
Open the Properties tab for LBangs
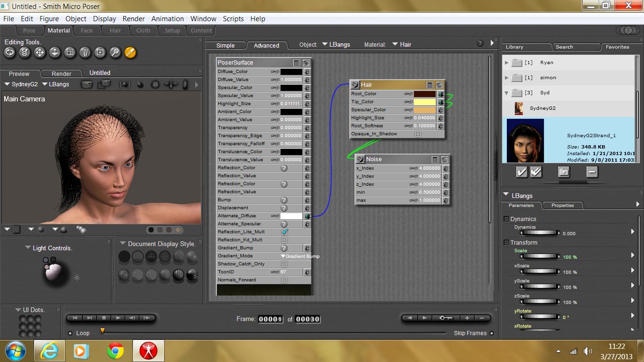point(562,206)
